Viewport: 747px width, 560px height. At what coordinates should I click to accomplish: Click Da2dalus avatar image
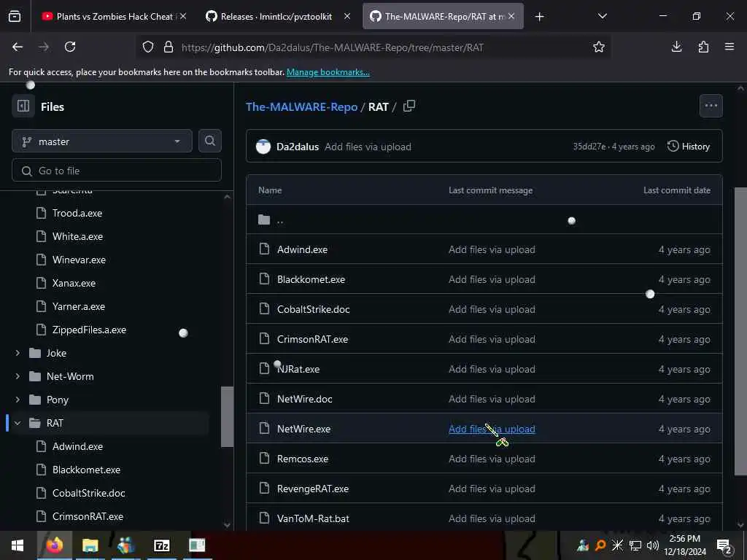click(263, 147)
